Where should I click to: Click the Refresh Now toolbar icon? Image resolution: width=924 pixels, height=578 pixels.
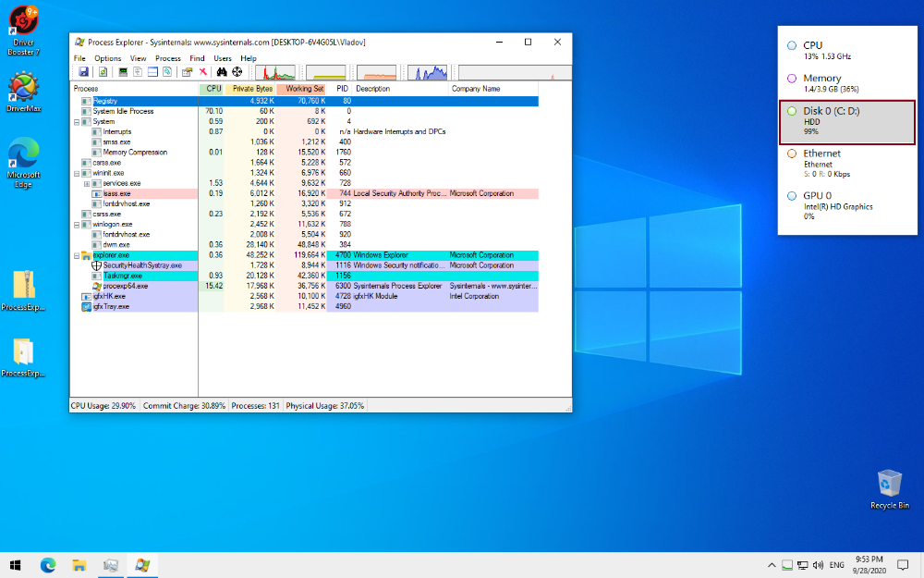pos(103,72)
